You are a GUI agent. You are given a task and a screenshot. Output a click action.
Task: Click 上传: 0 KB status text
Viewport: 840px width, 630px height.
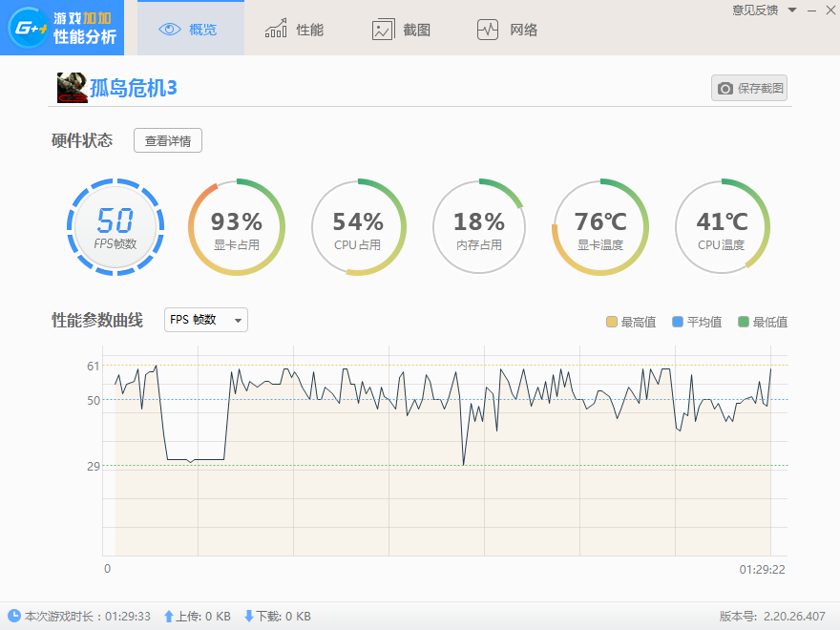[x=203, y=616]
